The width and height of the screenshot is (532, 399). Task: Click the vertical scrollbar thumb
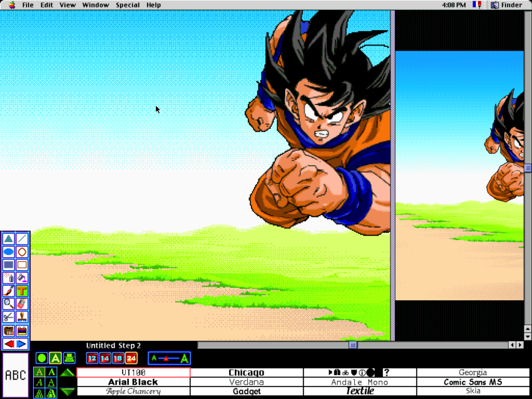coord(528,168)
